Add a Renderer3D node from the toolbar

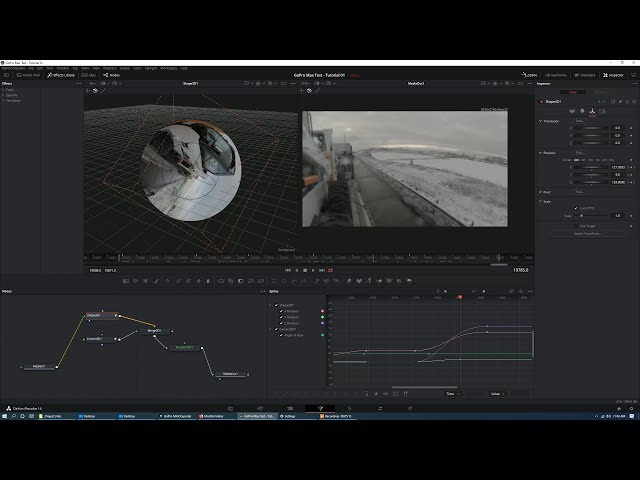pos(409,281)
